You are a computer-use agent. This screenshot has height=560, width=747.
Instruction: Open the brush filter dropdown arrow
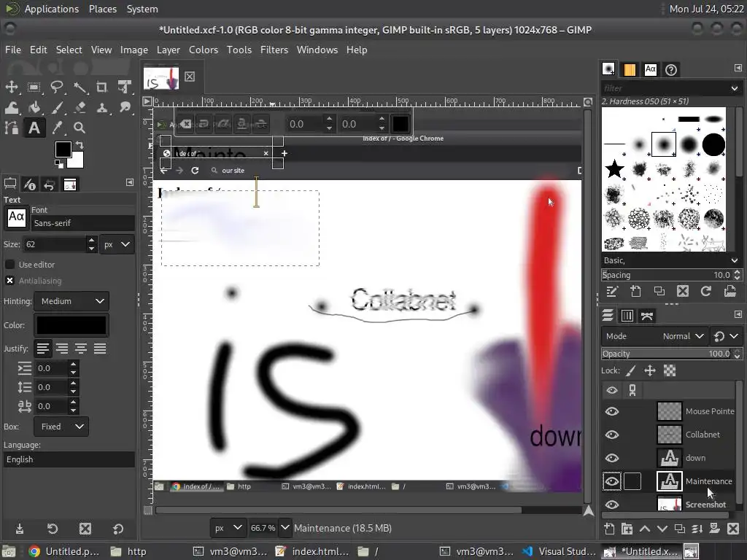pos(734,88)
